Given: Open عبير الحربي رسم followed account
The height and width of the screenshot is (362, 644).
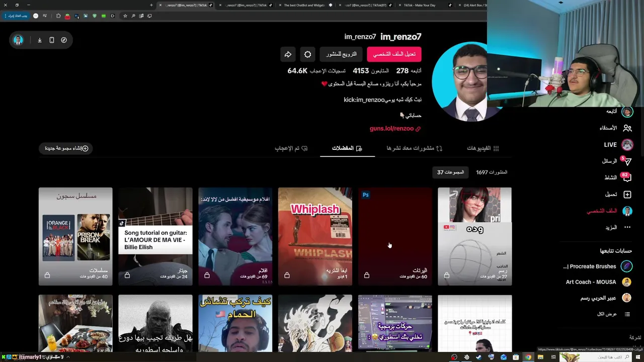Looking at the screenshot, I should click(605, 298).
